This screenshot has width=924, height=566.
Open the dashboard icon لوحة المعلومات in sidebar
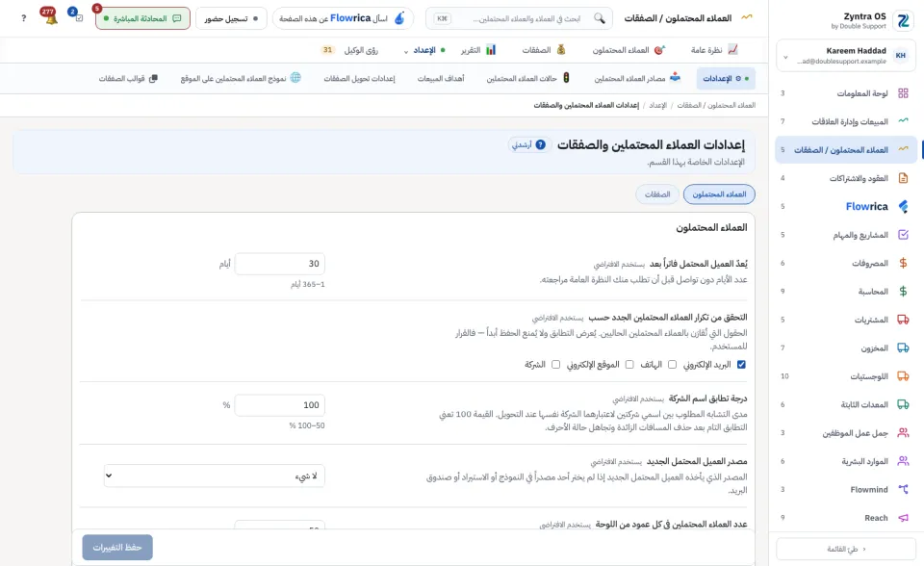pyautogui.click(x=903, y=93)
